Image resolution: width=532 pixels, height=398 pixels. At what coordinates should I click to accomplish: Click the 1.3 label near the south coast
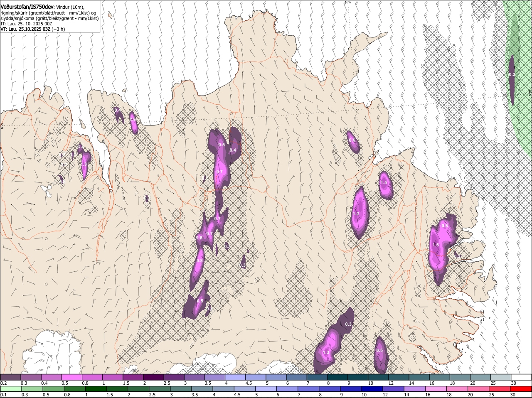326,352
